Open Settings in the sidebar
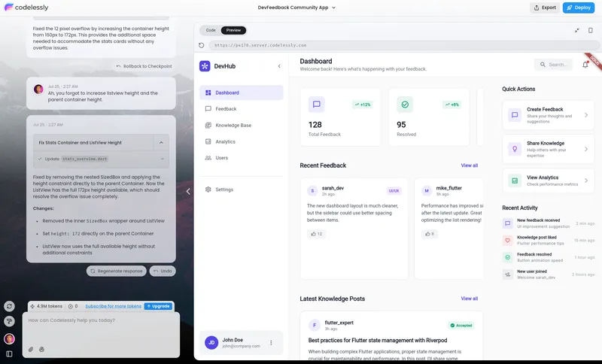 pos(241,190)
